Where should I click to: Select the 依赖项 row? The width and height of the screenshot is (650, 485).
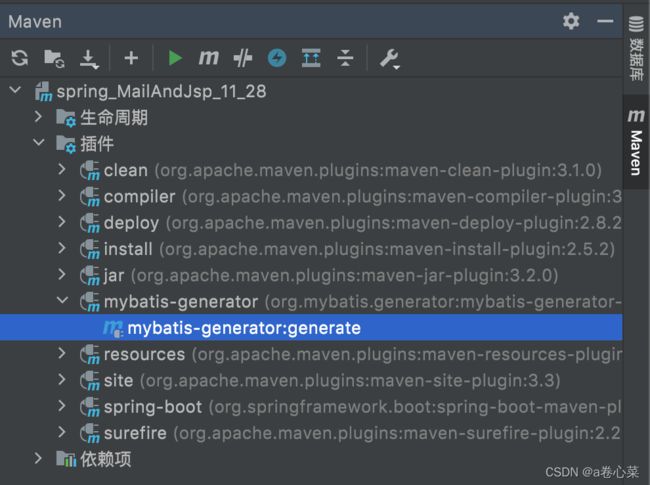pos(311,459)
